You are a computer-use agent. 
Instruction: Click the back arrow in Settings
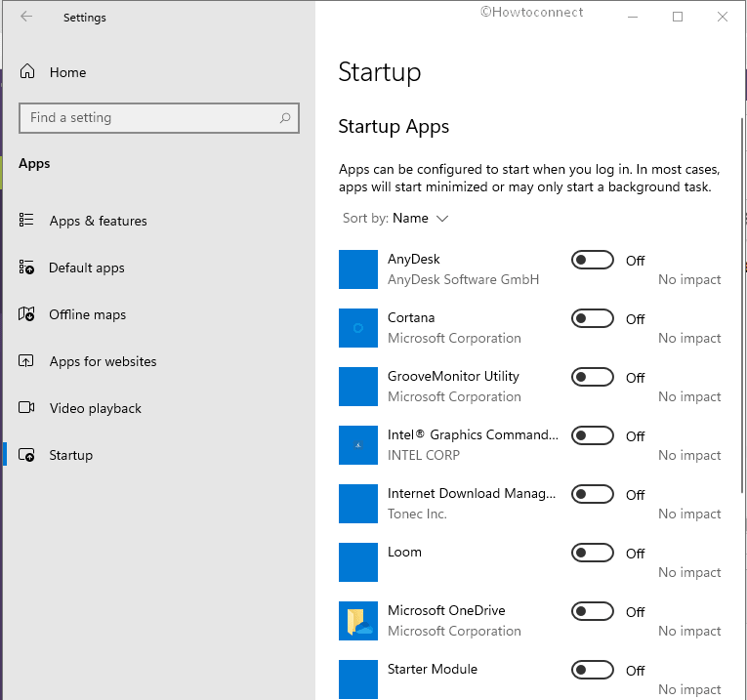[26, 17]
